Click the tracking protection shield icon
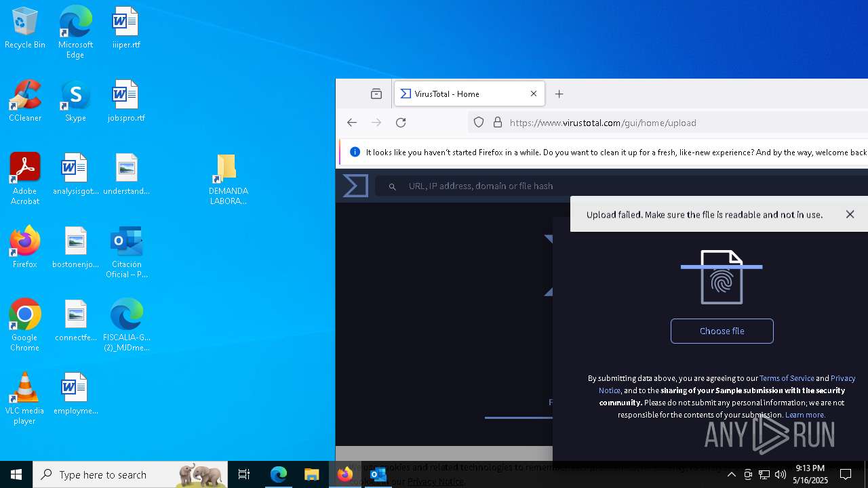868x488 pixels. point(479,123)
